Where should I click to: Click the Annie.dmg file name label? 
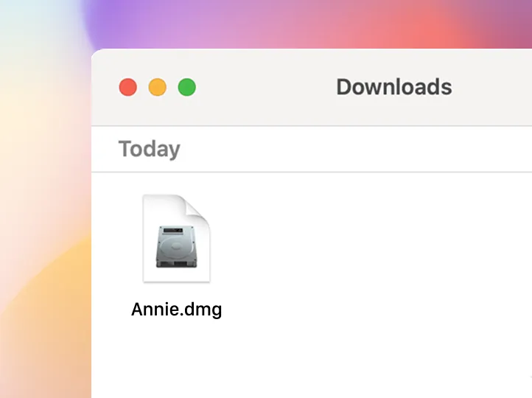coord(176,310)
